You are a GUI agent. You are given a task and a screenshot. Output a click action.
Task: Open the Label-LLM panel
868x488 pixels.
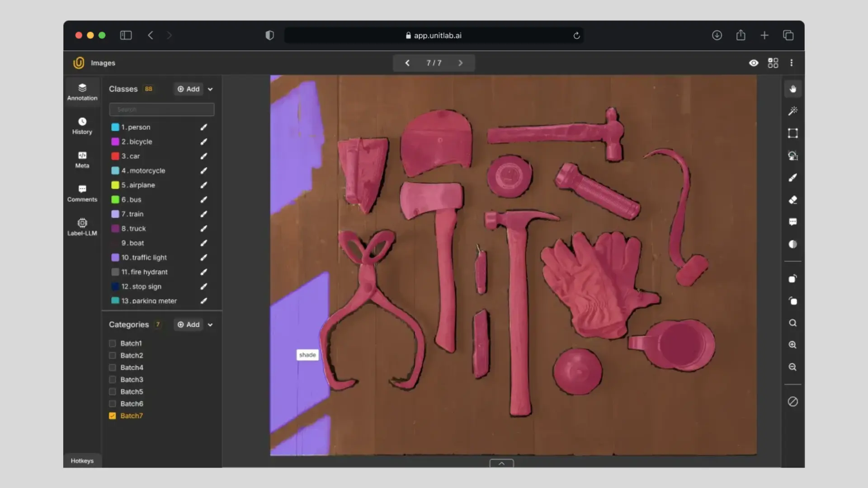click(x=82, y=227)
